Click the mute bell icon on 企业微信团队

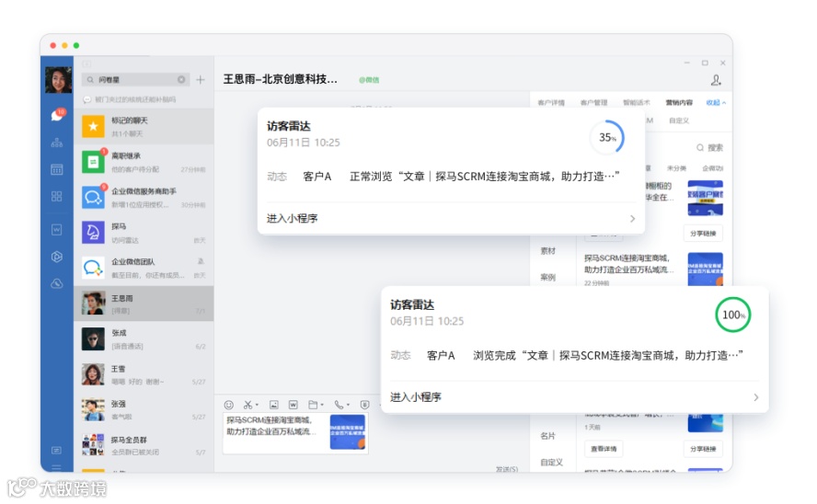pos(201,261)
